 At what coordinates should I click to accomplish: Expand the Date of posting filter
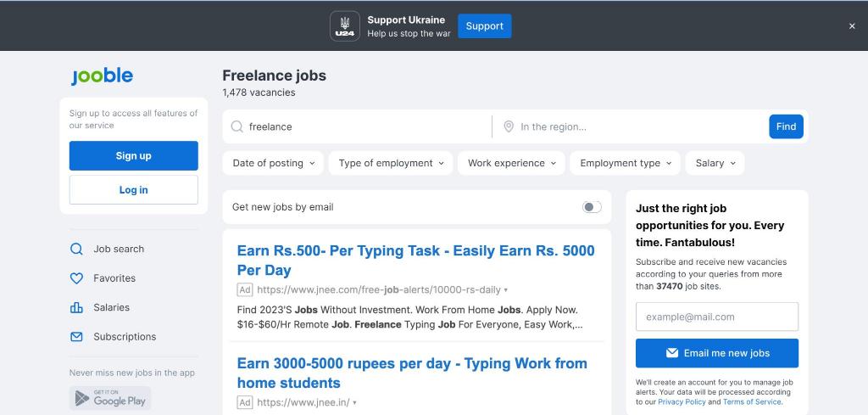point(273,163)
